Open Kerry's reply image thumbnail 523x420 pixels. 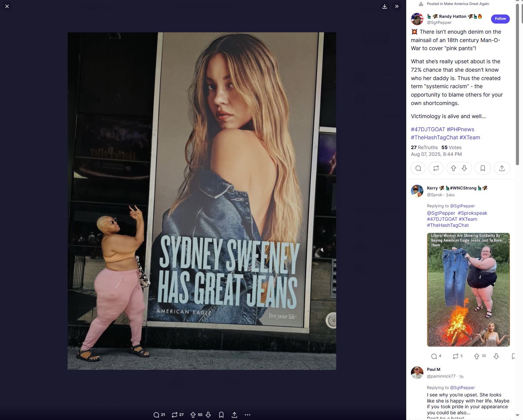tap(468, 289)
